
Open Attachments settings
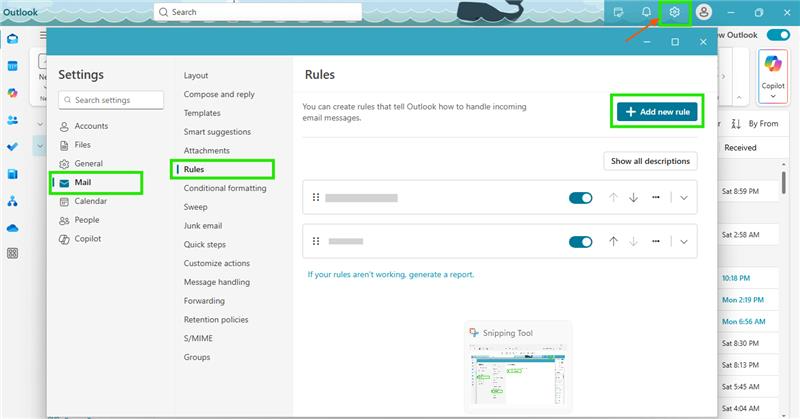tap(207, 151)
